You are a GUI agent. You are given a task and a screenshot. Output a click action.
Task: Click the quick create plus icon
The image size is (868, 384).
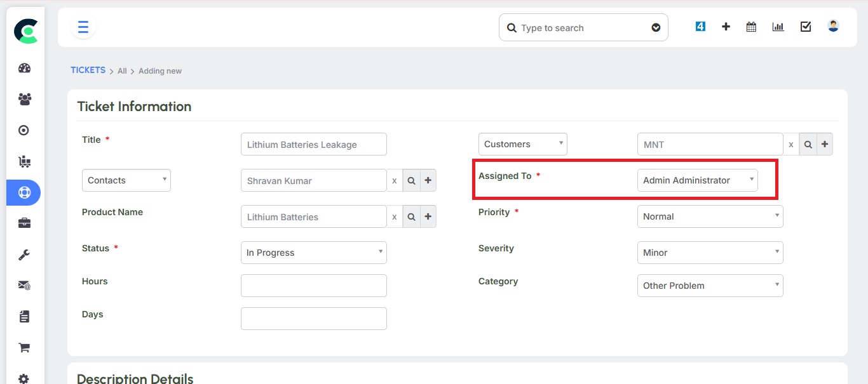[x=726, y=27]
